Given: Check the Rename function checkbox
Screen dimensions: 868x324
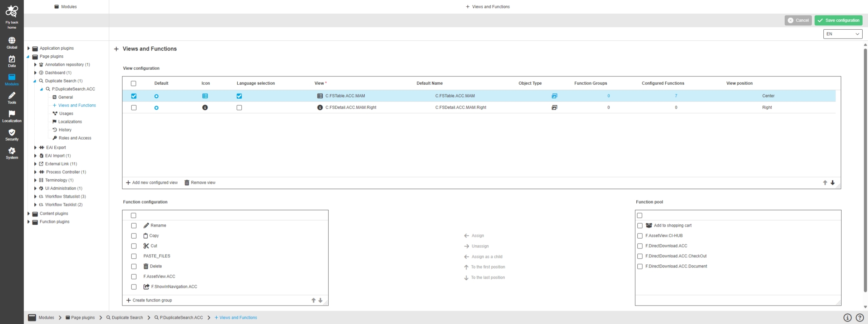Looking at the screenshot, I should tap(134, 226).
